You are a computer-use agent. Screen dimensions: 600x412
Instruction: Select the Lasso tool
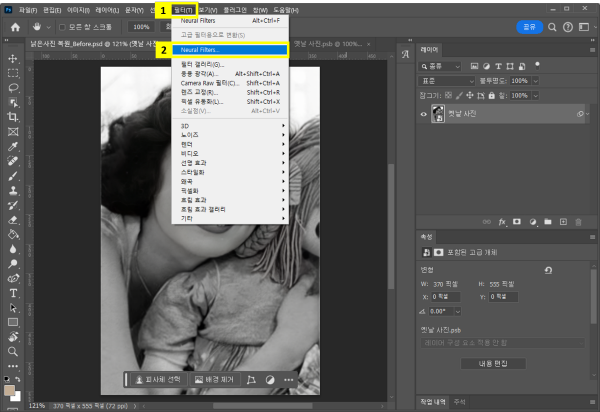pyautogui.click(x=13, y=88)
